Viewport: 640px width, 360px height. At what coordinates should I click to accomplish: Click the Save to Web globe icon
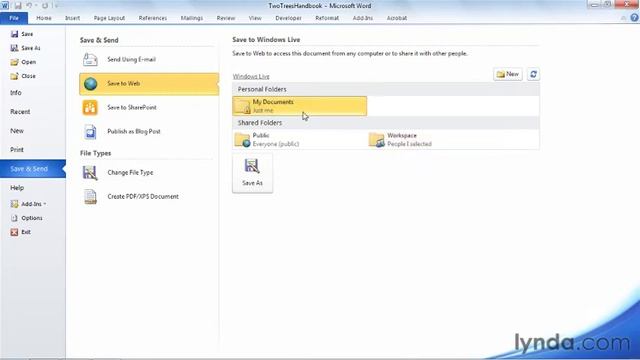coord(90,84)
